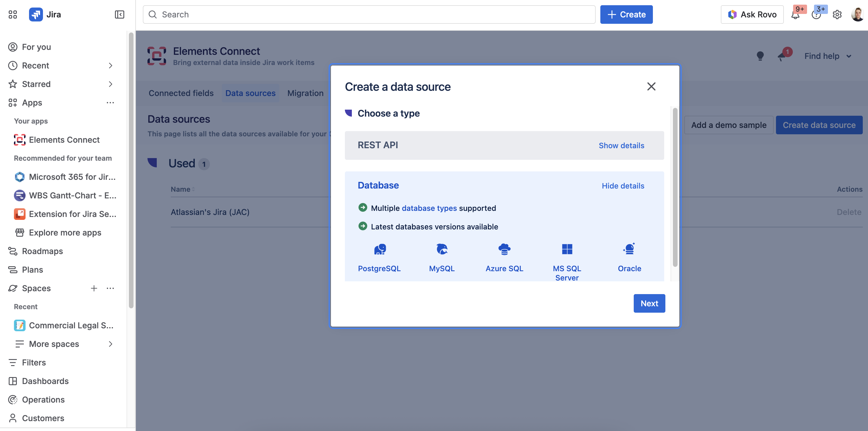Open the announcements megaphone icon
This screenshot has height=431, width=868.
click(782, 57)
